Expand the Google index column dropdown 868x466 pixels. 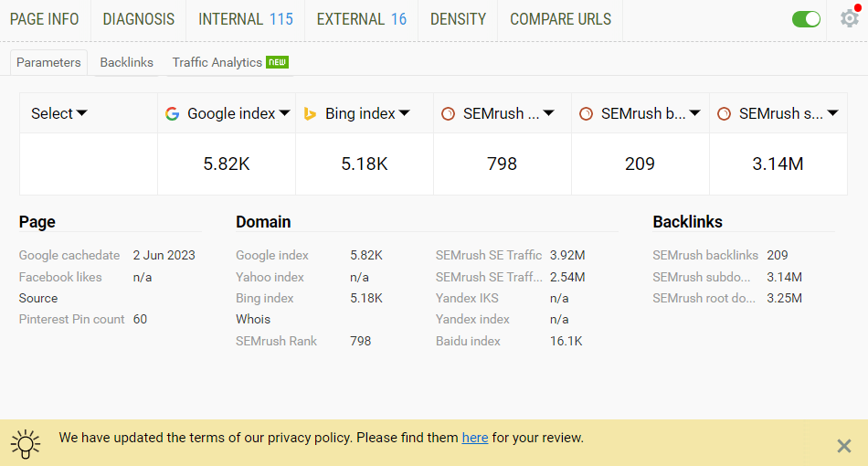[284, 113]
